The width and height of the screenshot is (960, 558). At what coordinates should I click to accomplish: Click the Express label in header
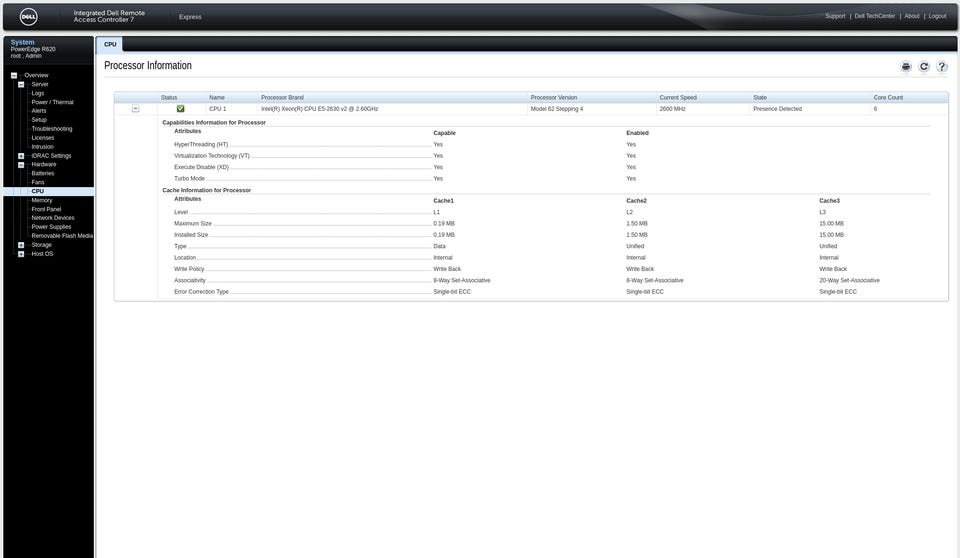click(x=190, y=17)
